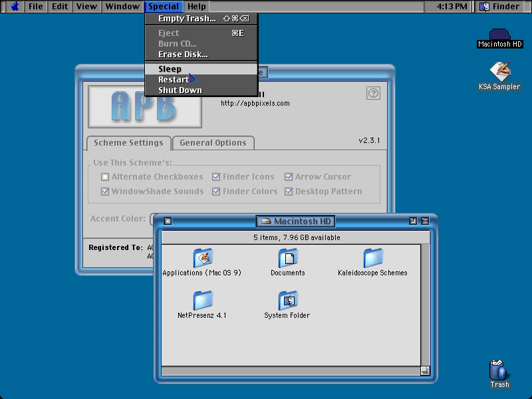Select Restart in the Special menu
The image size is (532, 399).
tap(201, 79)
